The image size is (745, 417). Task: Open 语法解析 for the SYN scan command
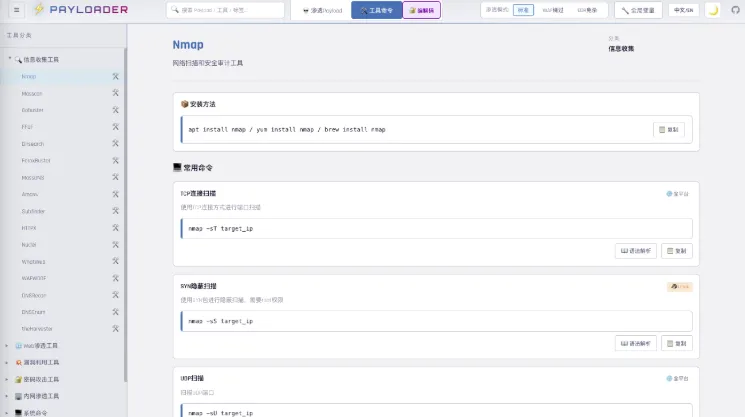click(x=636, y=343)
